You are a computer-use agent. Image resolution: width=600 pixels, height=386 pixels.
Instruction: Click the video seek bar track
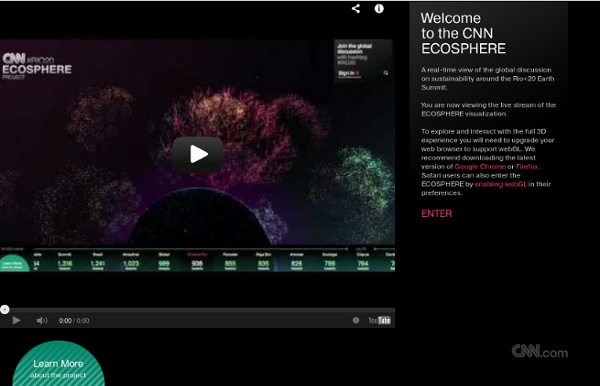tap(197, 310)
